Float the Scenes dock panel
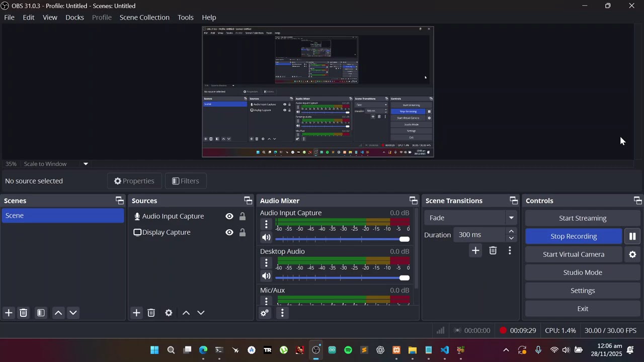644x362 pixels. tap(120, 201)
